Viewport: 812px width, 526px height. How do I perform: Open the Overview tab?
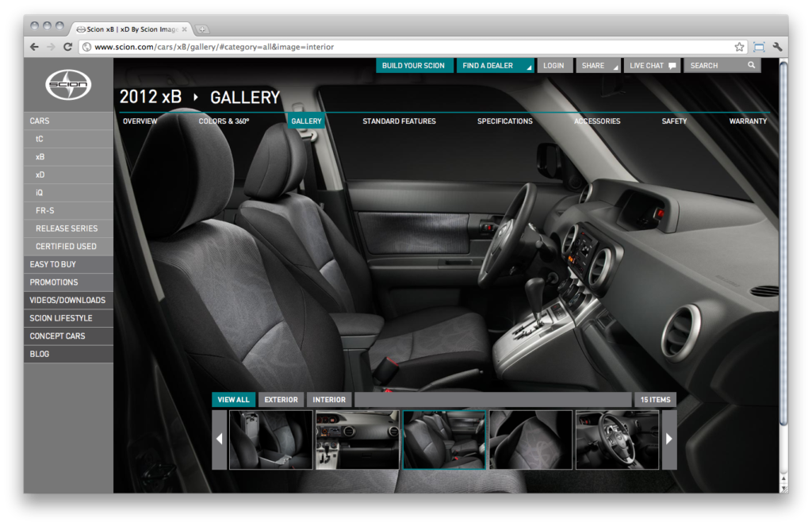(x=140, y=121)
